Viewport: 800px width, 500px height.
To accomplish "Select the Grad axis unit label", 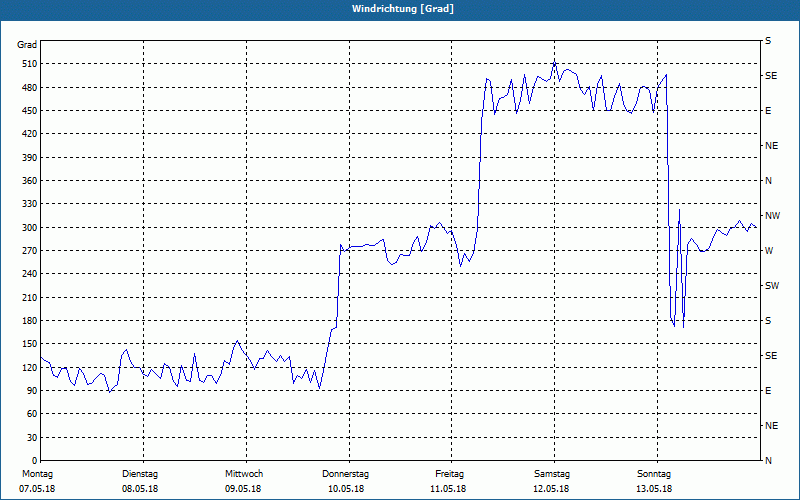I will (x=27, y=45).
